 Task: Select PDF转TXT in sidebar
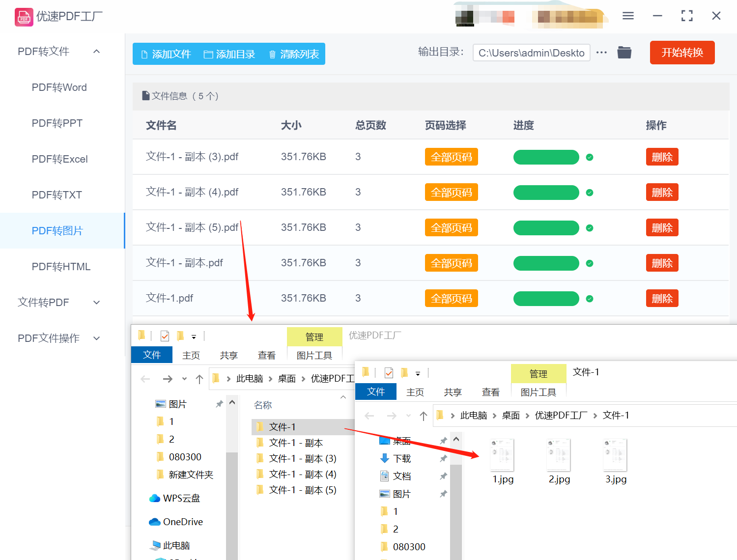click(x=57, y=195)
